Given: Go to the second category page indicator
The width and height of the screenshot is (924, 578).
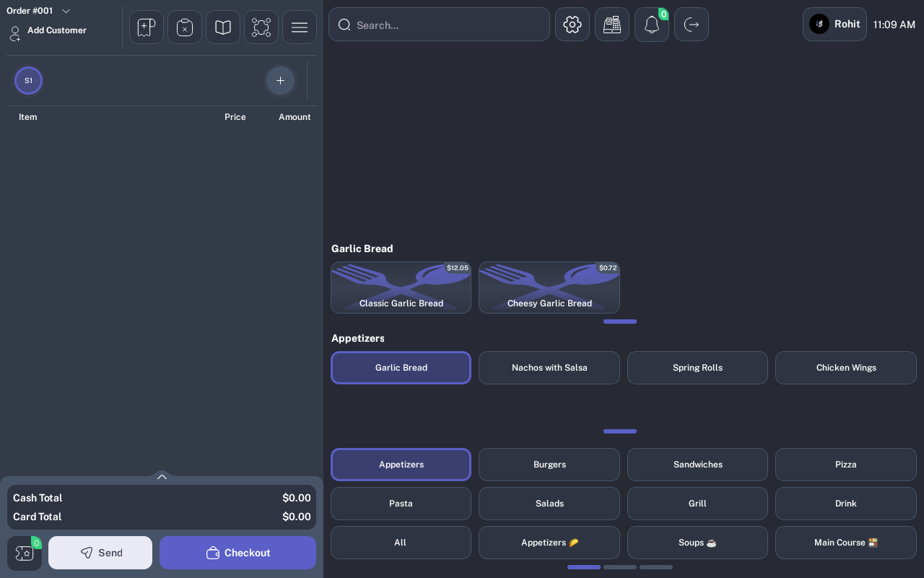Looking at the screenshot, I should click(620, 567).
